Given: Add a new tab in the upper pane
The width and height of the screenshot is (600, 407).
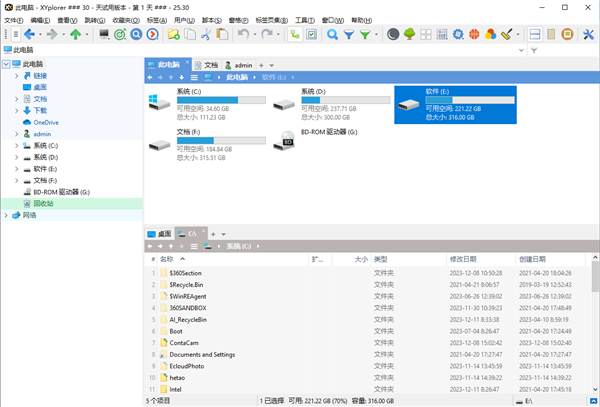Looking at the screenshot, I should [x=261, y=65].
